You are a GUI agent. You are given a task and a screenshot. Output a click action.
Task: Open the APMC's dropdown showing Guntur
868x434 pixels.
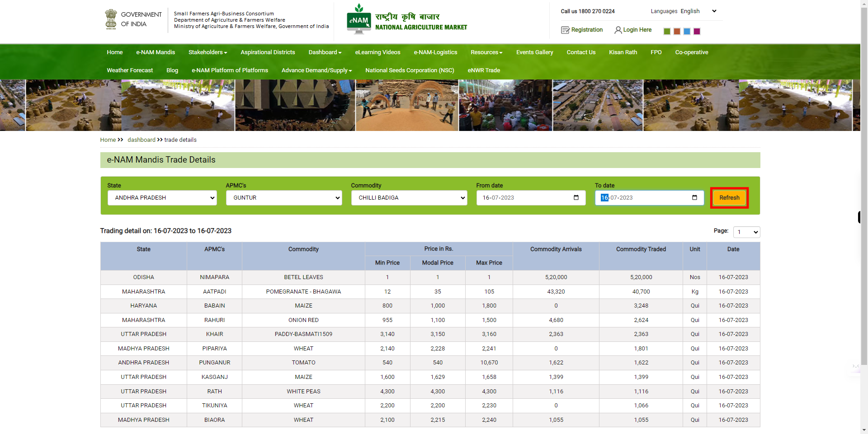(284, 198)
